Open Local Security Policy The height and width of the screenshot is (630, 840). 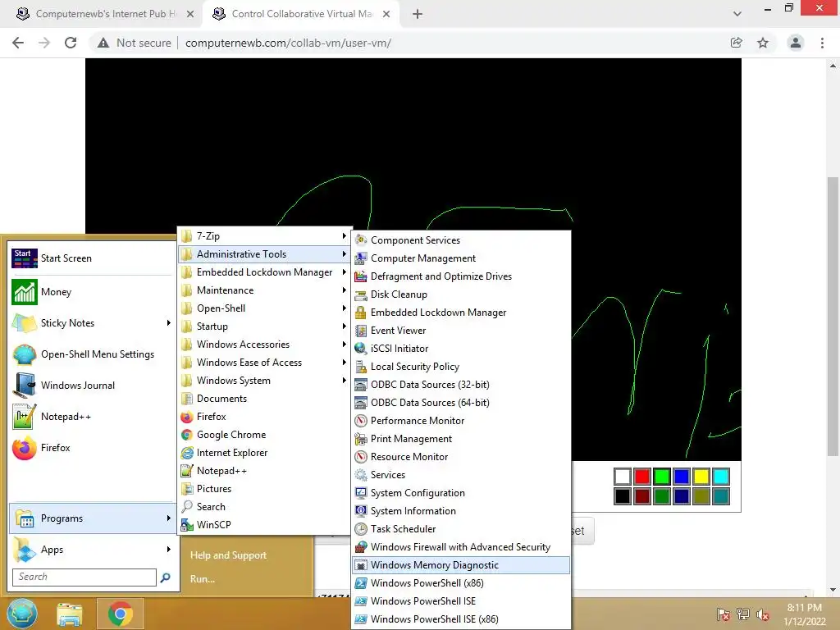pos(461,367)
